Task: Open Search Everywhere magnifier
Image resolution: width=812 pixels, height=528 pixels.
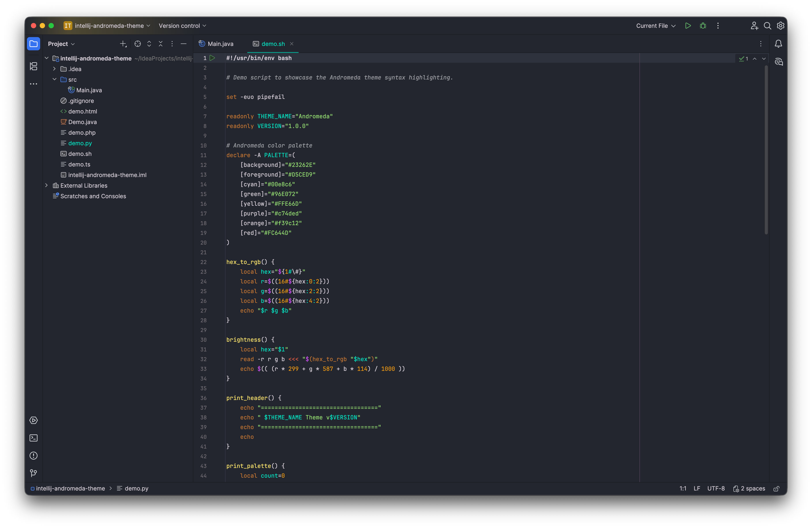Action: (767, 26)
